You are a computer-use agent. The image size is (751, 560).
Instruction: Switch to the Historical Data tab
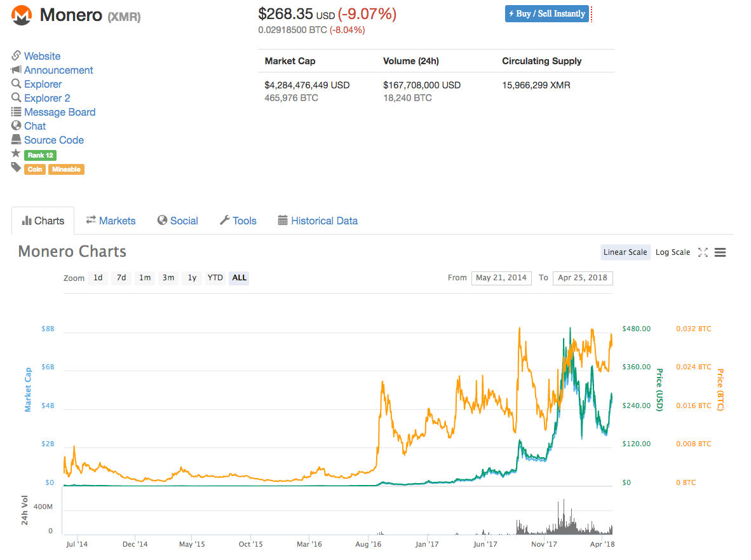tap(318, 221)
